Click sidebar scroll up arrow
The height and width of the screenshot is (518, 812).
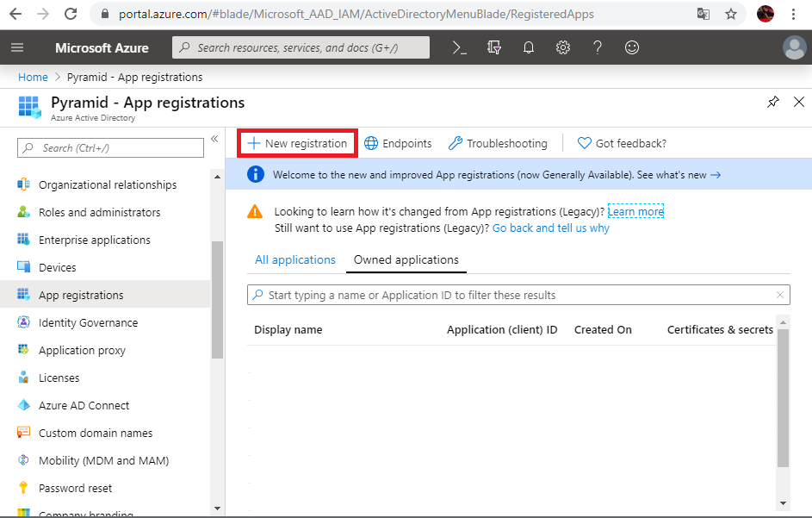click(x=218, y=177)
